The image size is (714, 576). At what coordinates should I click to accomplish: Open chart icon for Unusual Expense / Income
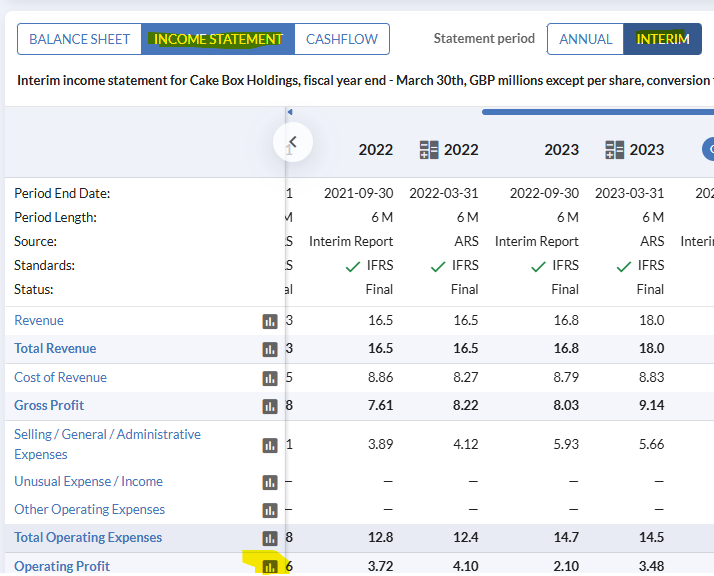(270, 482)
